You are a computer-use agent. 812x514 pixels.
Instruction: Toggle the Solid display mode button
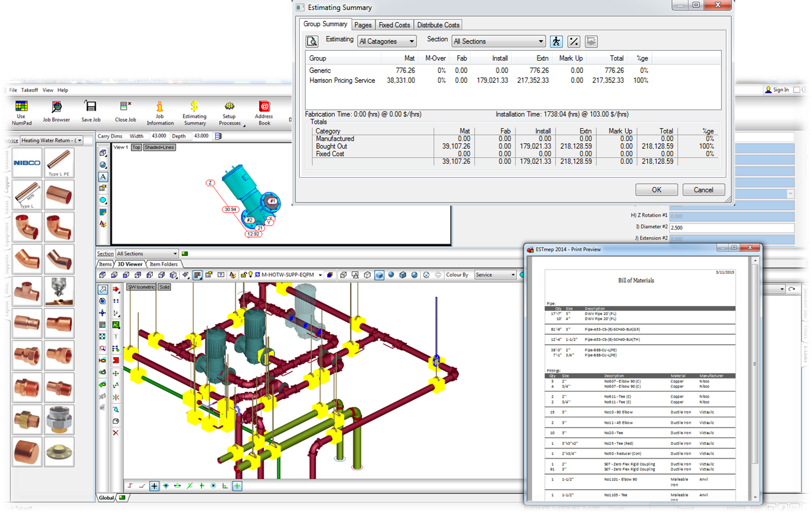[164, 287]
